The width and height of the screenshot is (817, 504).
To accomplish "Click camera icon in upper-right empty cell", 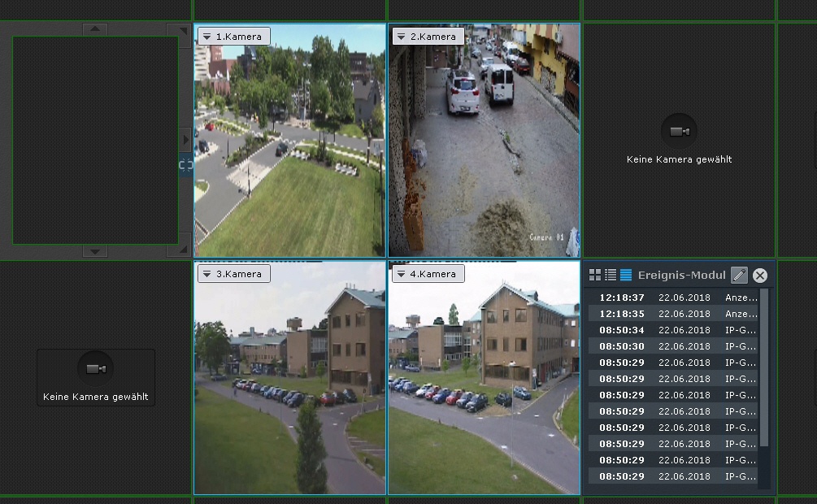I will click(x=680, y=131).
